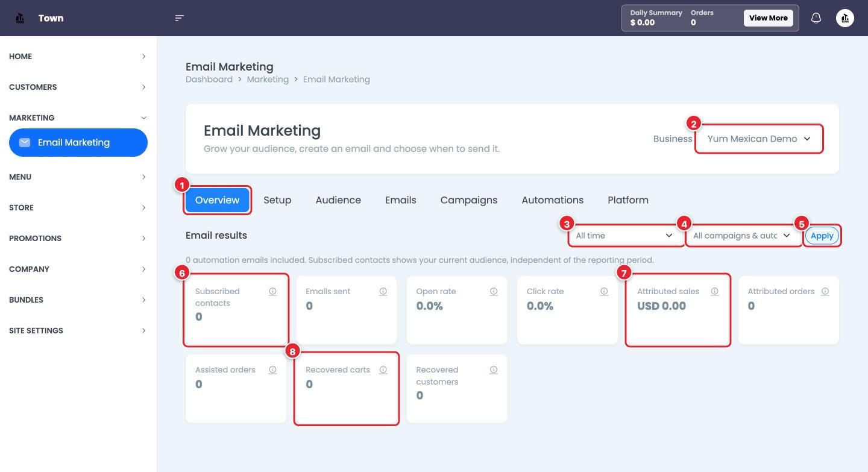Expand the CUSTOMERS sidebar section
Image resolution: width=868 pixels, height=472 pixels.
[x=77, y=87]
